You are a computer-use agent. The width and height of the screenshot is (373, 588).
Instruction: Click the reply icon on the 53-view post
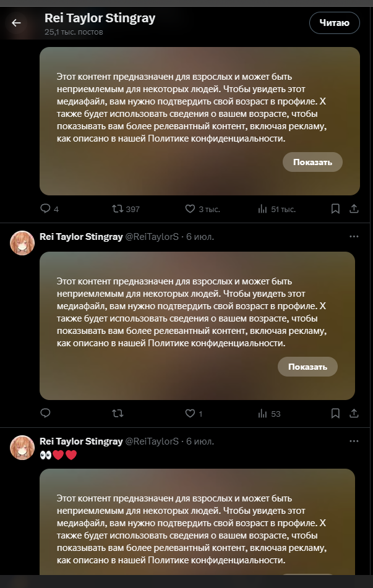[45, 413]
